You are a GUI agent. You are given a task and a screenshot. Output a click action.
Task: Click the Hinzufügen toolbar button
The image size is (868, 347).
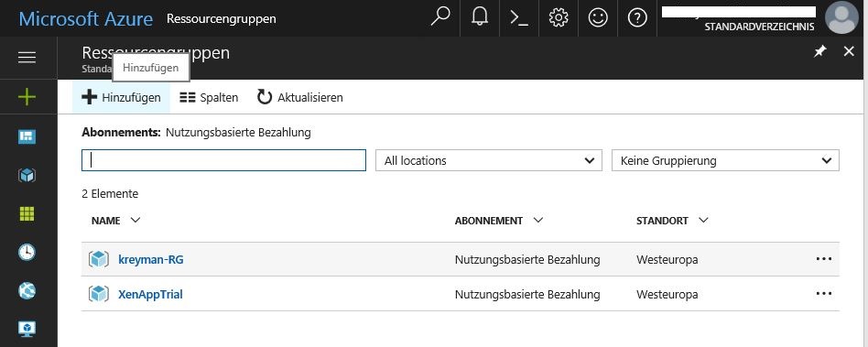pos(121,97)
